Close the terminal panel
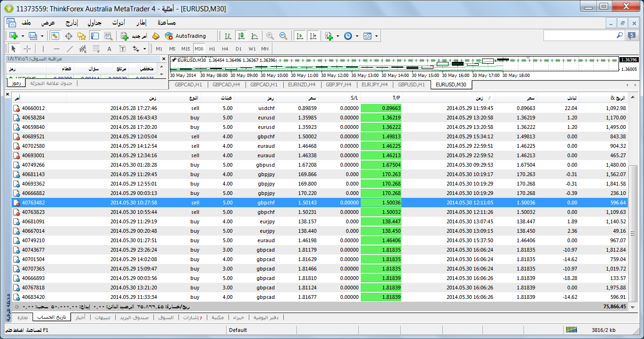Image resolution: width=644 pixels, height=339 pixels. coord(8,94)
